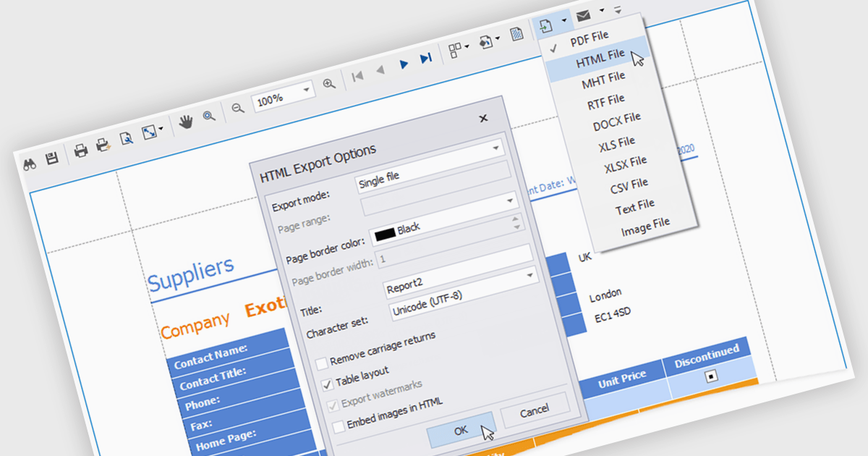Open the 100% zoom level dropdown
The height and width of the screenshot is (456, 868).
pyautogui.click(x=307, y=90)
